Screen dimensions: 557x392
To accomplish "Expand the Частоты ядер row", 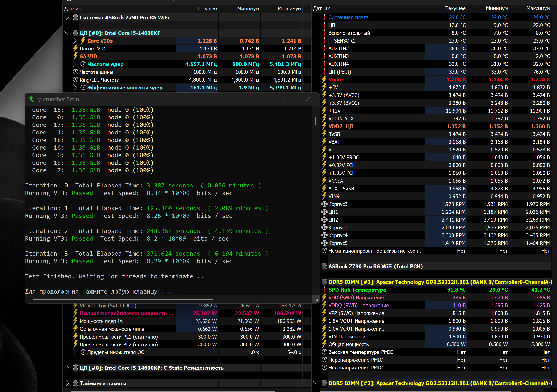I will (x=75, y=64).
